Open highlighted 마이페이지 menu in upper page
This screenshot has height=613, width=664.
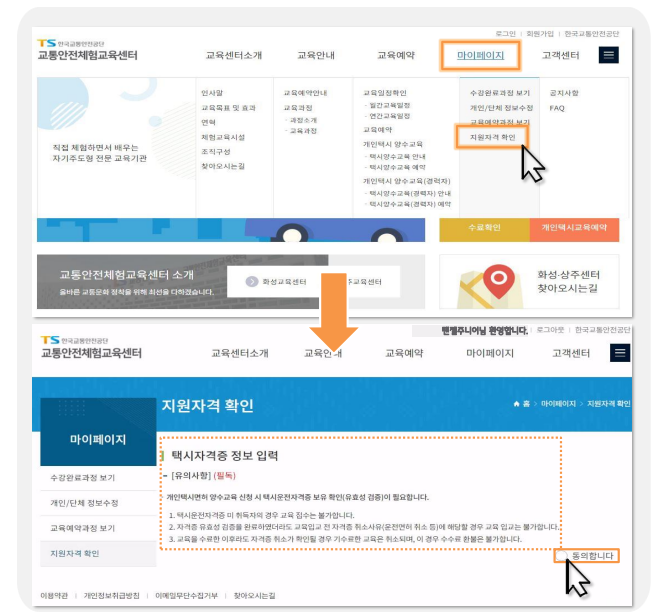[x=480, y=55]
